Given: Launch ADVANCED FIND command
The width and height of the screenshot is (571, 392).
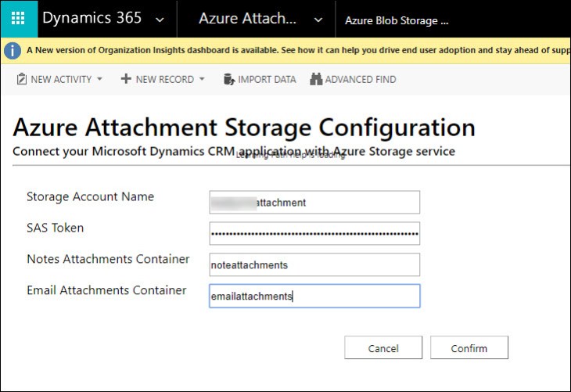Looking at the screenshot, I should (x=361, y=79).
